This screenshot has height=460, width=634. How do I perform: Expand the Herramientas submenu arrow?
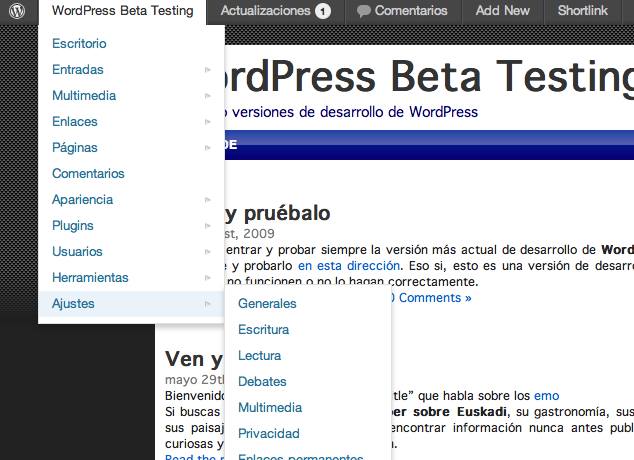point(208,278)
